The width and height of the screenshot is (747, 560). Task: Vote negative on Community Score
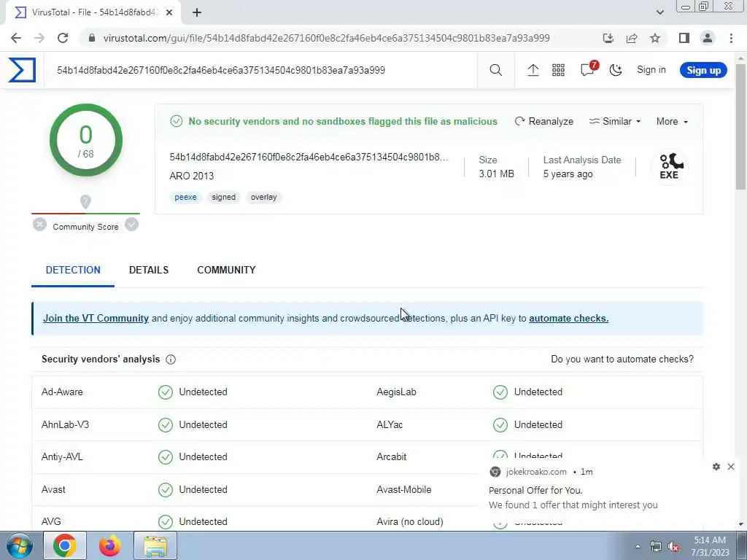pos(40,225)
